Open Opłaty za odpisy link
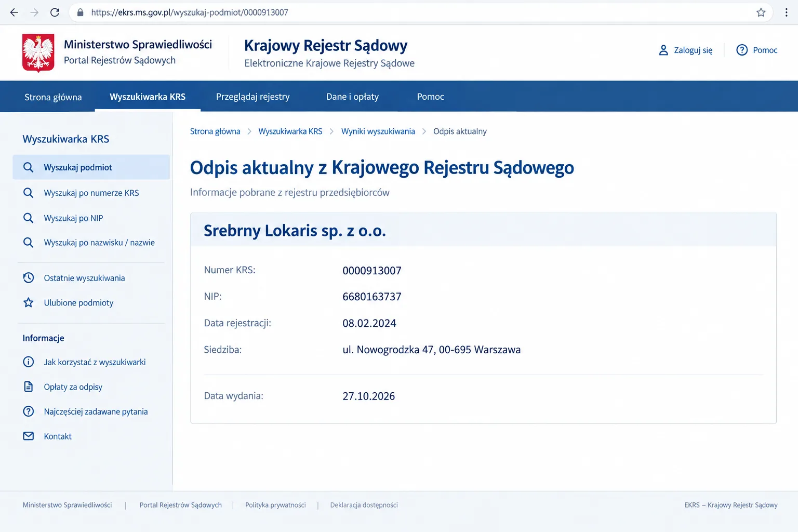The image size is (798, 532). tap(73, 387)
